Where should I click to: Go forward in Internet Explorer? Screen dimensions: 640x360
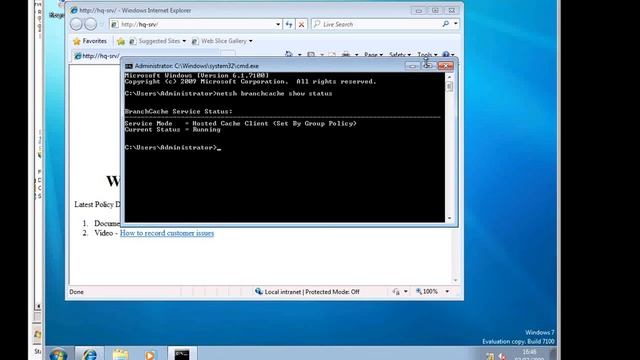tap(91, 24)
